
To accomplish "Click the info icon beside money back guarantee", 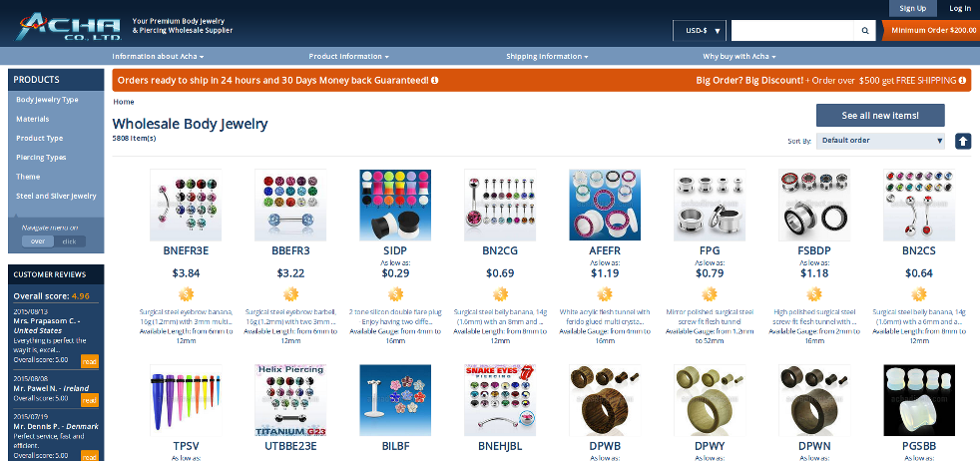I will [x=434, y=81].
